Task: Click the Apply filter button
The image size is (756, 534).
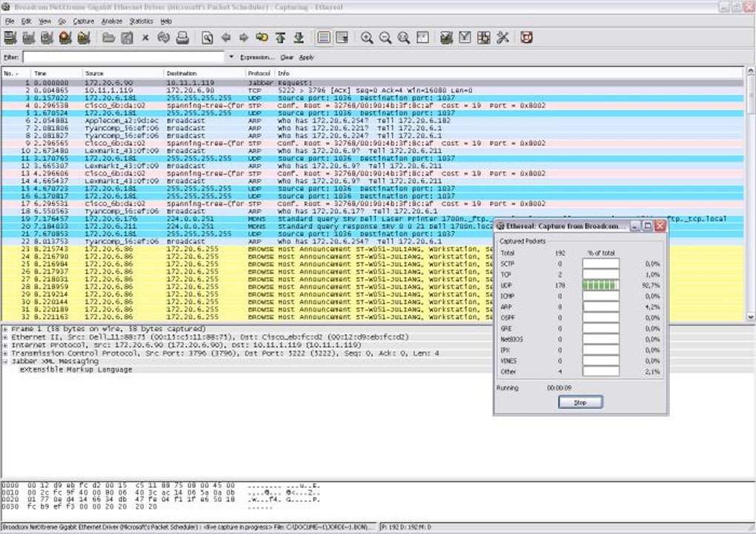Action: (307, 57)
